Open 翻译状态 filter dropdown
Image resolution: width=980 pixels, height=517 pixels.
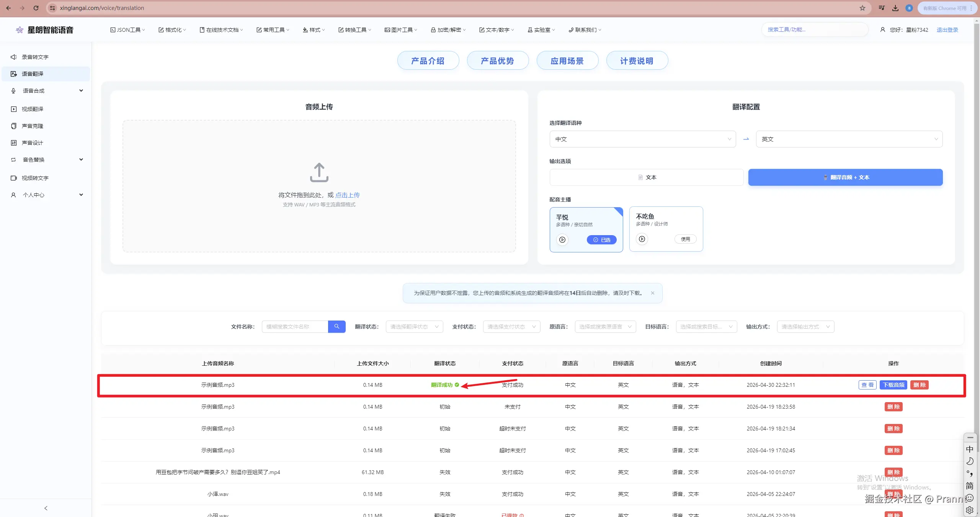point(415,327)
